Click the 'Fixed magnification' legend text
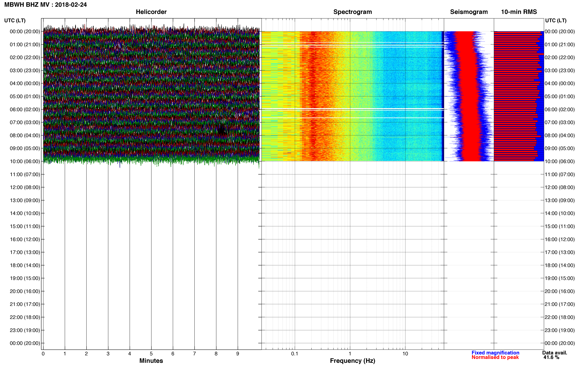 [495, 353]
